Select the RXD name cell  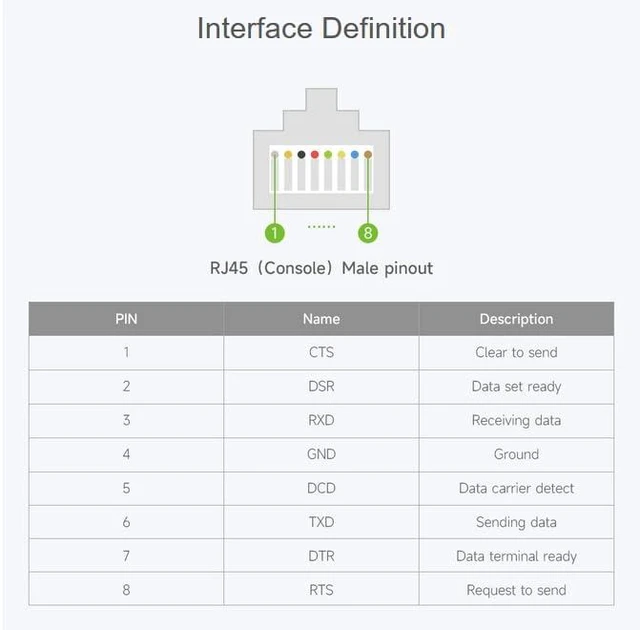tap(321, 421)
